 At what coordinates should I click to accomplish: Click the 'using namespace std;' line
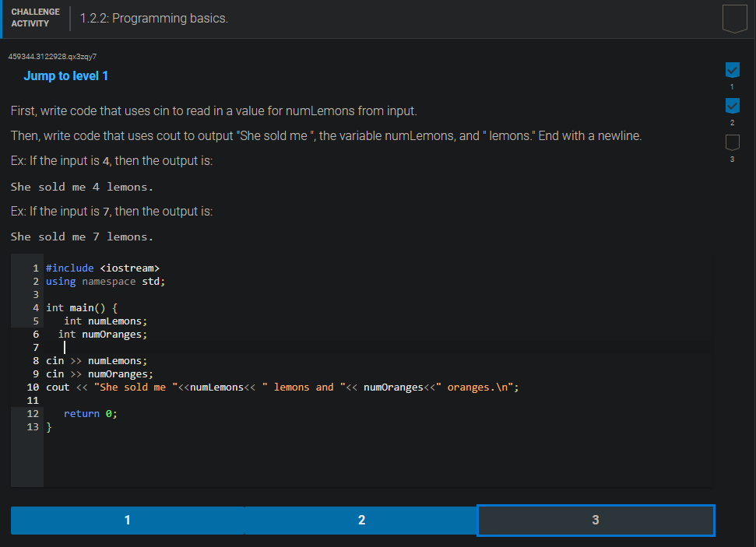(x=106, y=282)
